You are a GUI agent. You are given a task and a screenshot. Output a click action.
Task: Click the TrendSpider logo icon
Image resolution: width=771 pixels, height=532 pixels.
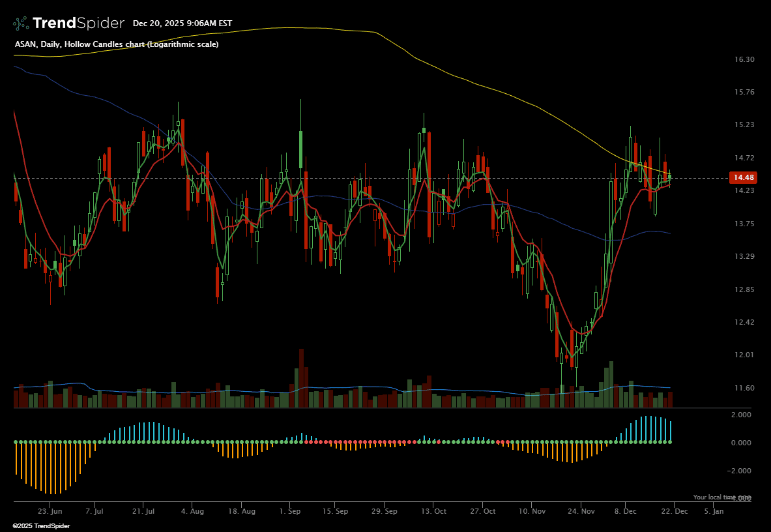coord(21,23)
